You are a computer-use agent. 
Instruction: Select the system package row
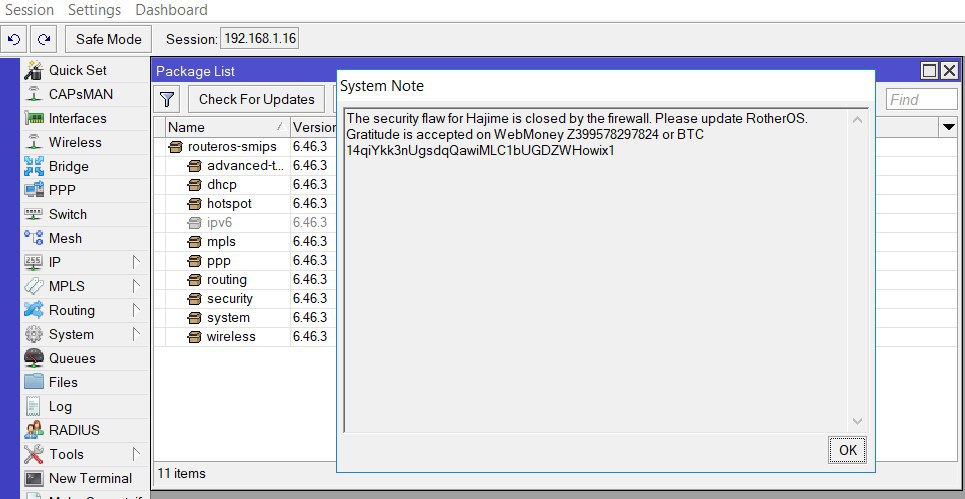pyautogui.click(x=246, y=318)
